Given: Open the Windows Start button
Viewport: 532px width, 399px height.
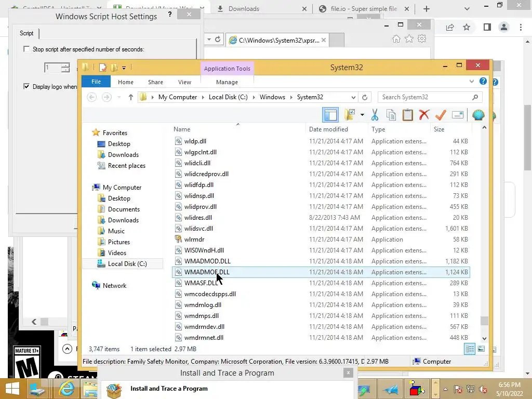Looking at the screenshot, I should pyautogui.click(x=12, y=389).
